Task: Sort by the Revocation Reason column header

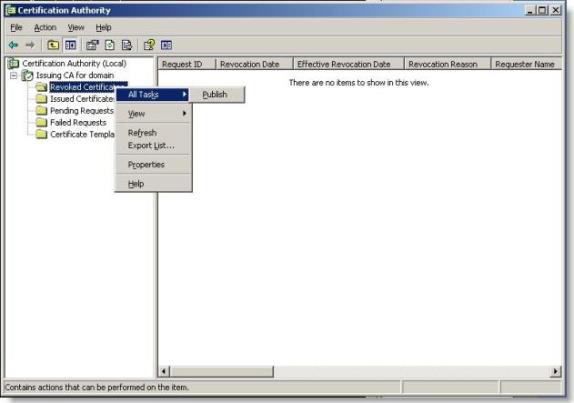Action: (x=447, y=64)
